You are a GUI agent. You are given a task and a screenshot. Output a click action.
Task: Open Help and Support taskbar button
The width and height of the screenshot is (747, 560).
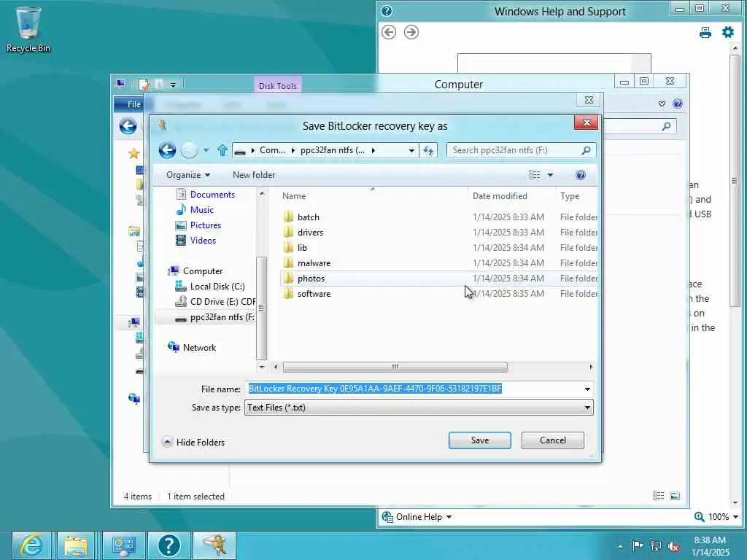click(x=169, y=545)
